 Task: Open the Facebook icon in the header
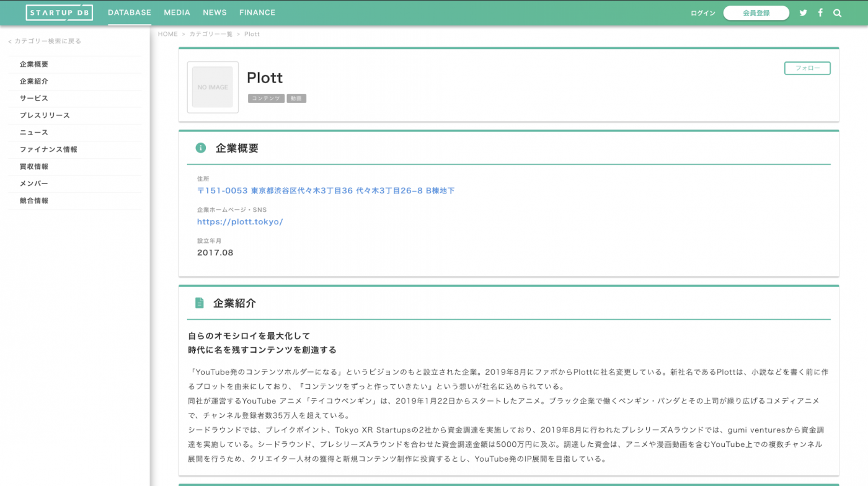[820, 12]
